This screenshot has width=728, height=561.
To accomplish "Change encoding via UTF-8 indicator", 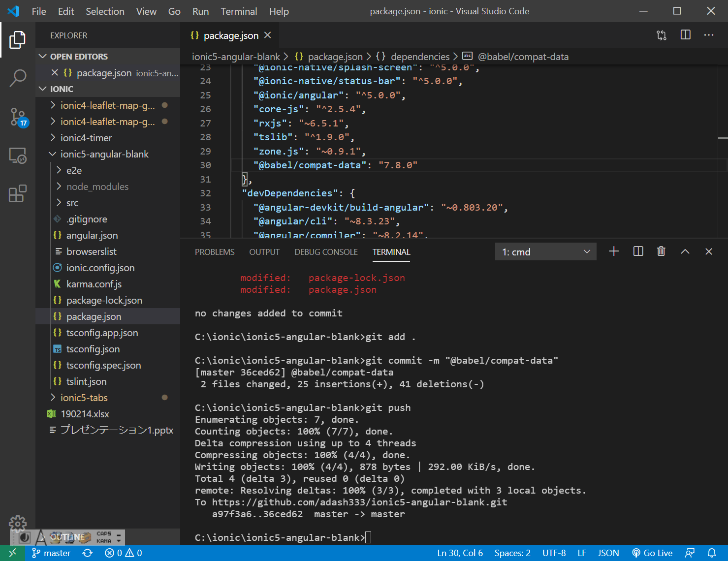I will (554, 553).
